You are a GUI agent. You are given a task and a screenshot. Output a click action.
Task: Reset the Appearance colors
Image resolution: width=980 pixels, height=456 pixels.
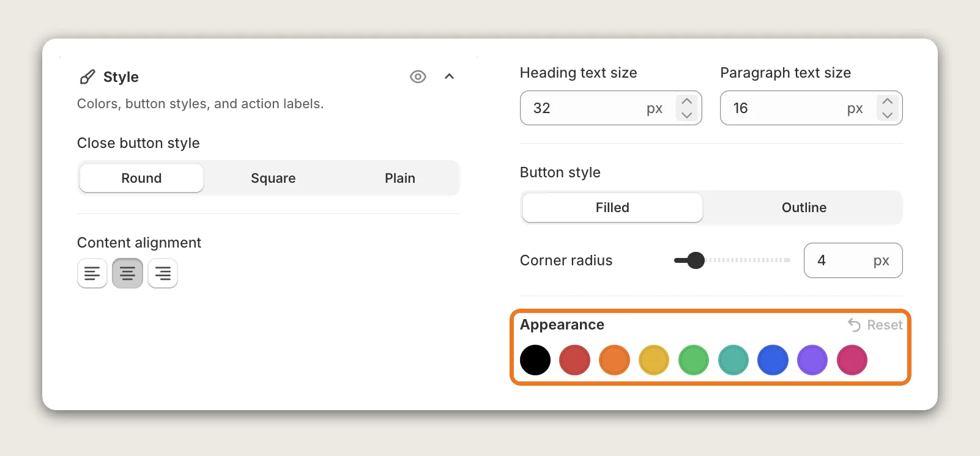875,325
